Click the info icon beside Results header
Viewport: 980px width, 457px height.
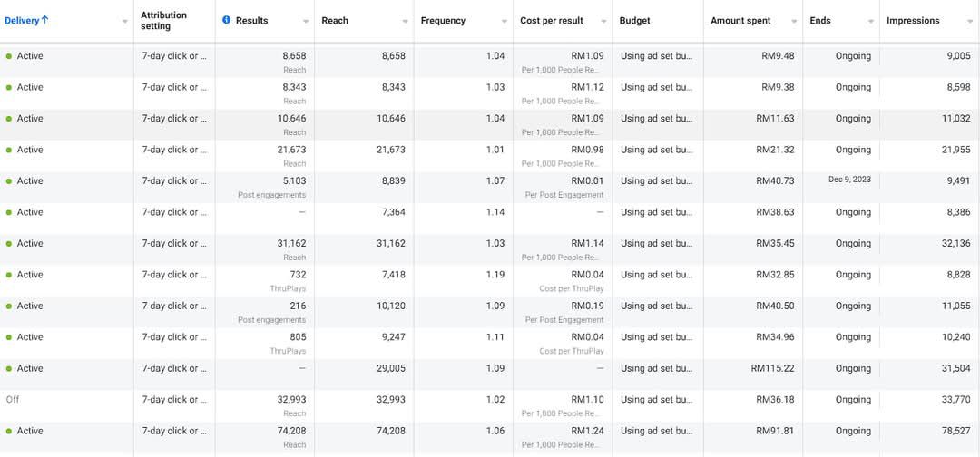tap(227, 21)
